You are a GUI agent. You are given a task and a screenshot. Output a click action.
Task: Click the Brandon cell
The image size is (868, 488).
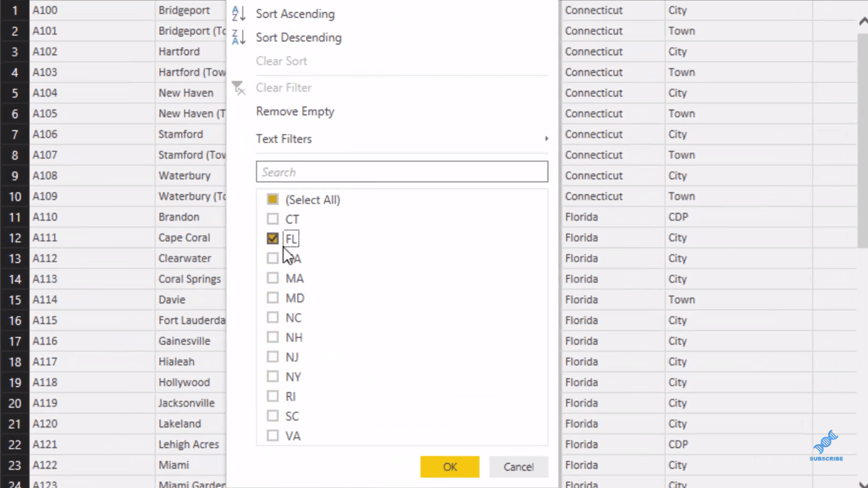[191, 217]
